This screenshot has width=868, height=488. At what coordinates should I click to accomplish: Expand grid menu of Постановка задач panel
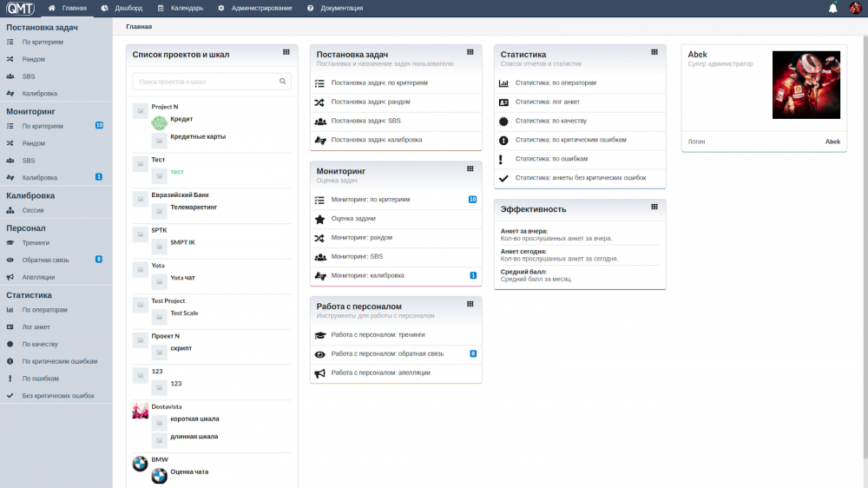(470, 52)
